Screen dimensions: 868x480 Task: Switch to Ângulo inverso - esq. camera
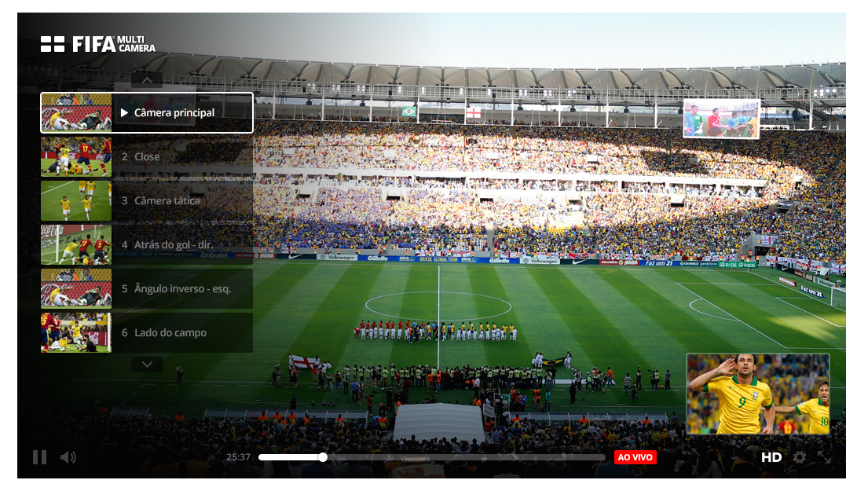[x=147, y=289]
